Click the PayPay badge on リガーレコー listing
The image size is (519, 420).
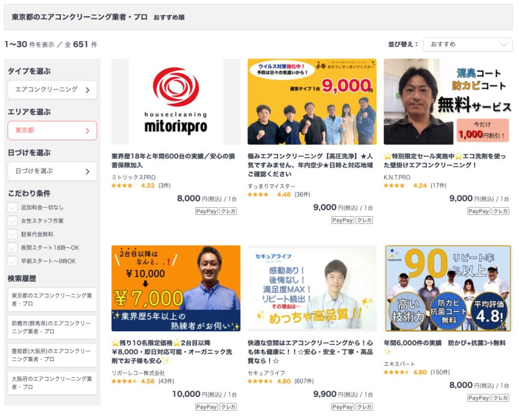207,407
